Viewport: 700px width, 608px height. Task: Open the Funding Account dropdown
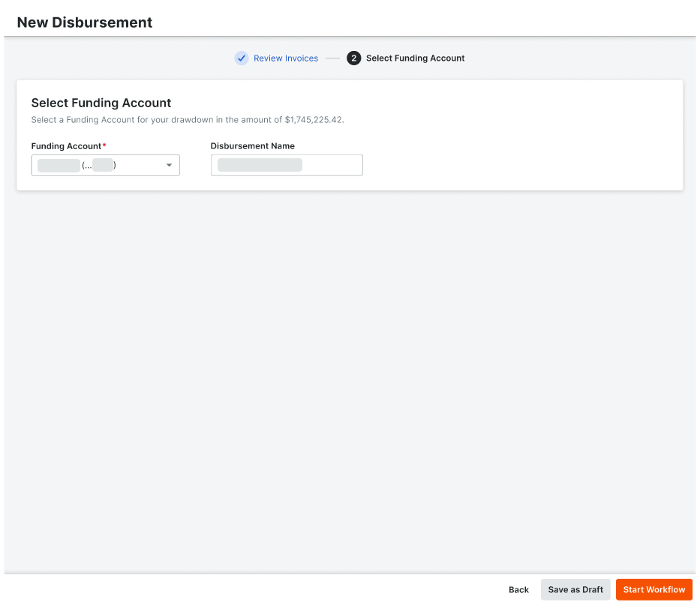click(105, 166)
